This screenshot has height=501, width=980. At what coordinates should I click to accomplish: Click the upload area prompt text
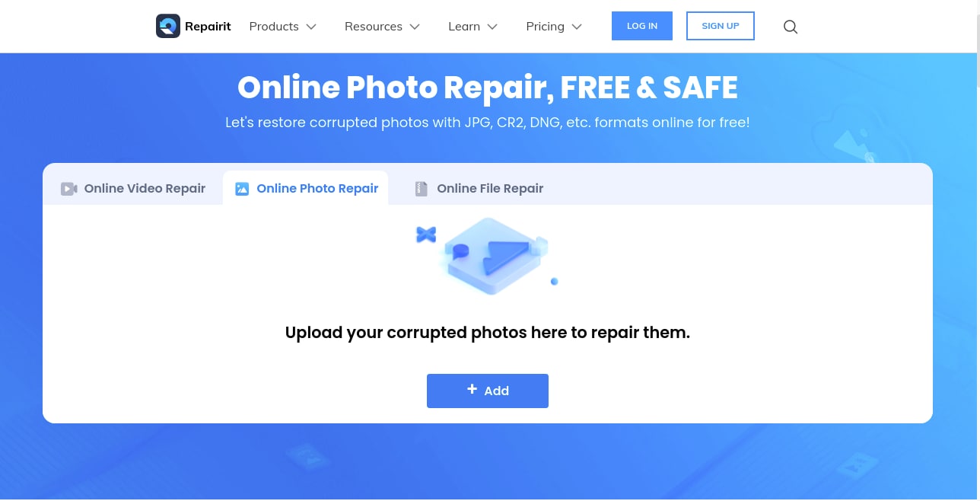pyautogui.click(x=488, y=333)
